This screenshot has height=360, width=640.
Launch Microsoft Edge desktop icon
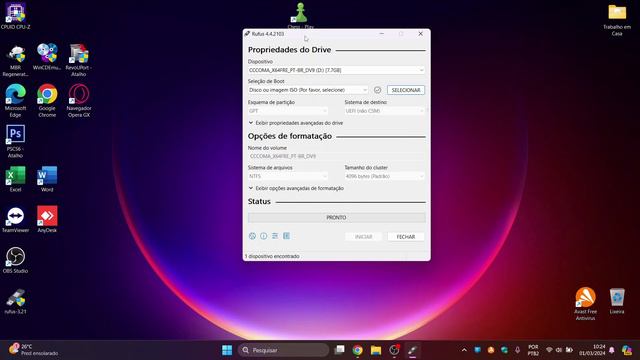point(16,101)
